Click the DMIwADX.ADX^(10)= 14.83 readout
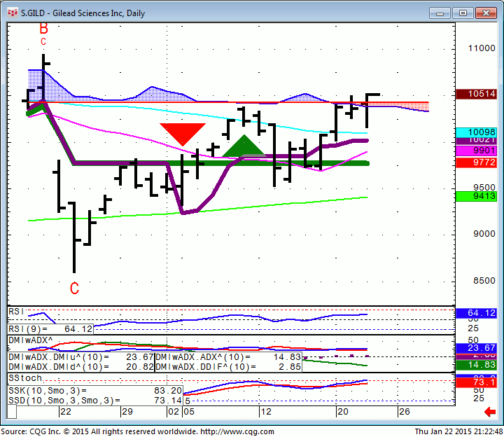504x437 pixels. point(228,357)
